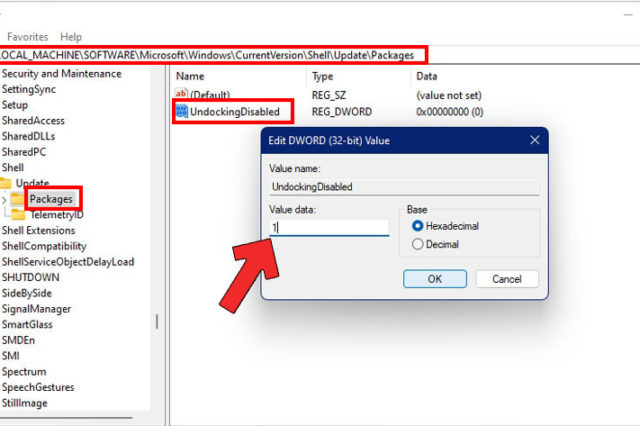Select the Hexadecimal base option
640x426 pixels.
(417, 226)
